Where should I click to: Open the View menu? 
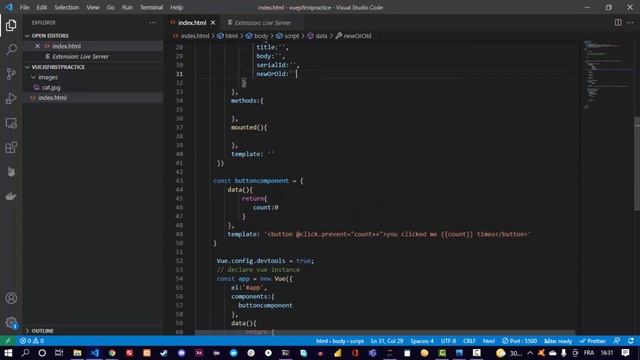[93, 7]
